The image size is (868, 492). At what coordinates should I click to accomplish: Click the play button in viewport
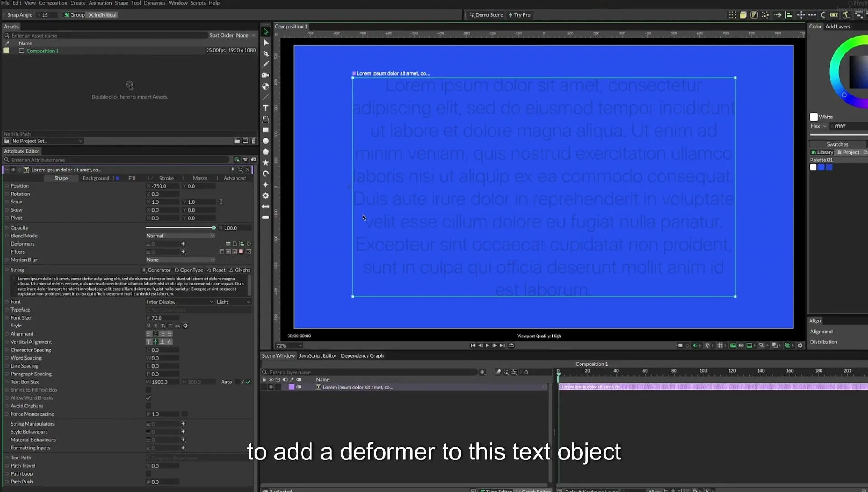pyautogui.click(x=487, y=345)
